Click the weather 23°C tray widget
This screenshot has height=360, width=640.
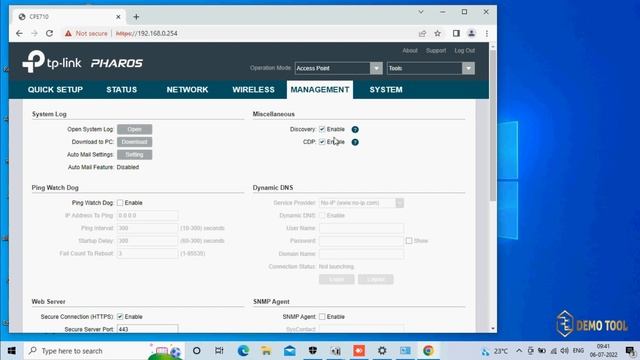(494, 351)
